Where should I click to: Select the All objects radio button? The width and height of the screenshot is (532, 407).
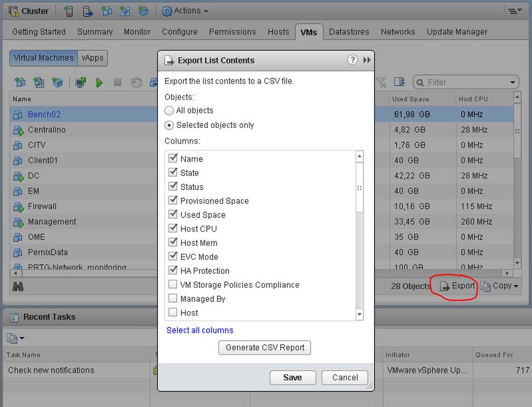point(169,111)
